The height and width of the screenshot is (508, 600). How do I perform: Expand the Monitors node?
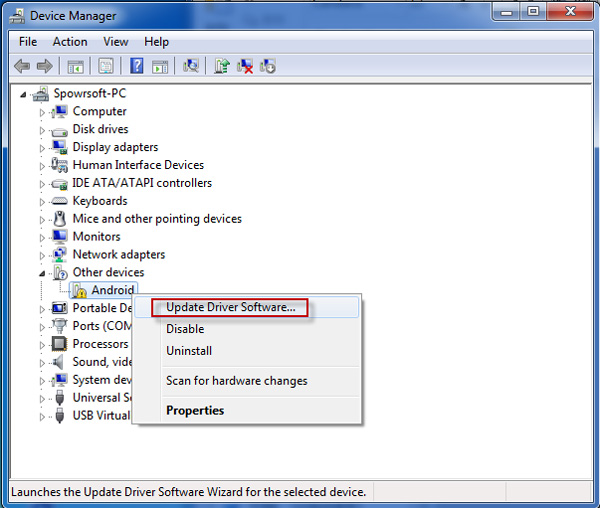point(42,238)
